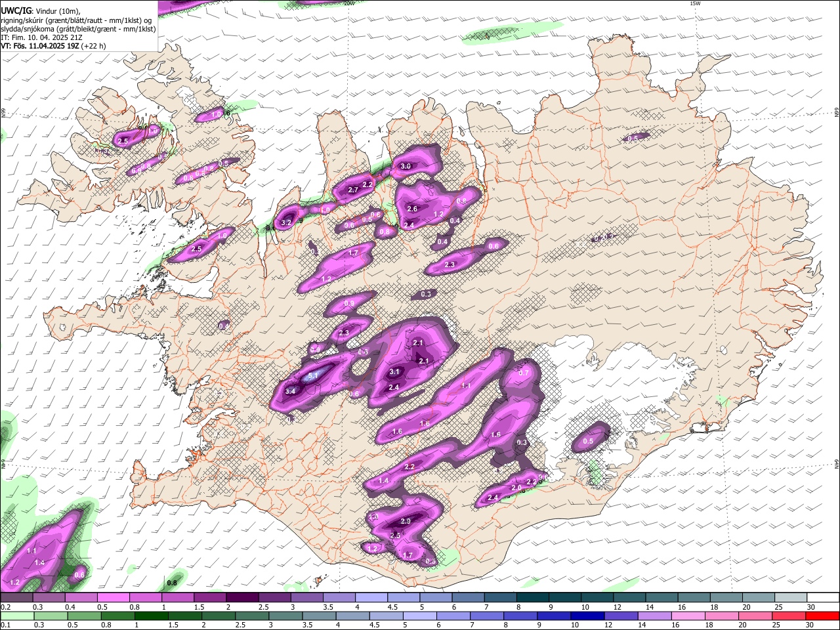Click the '3.2' precipitation value on the map

point(286,223)
